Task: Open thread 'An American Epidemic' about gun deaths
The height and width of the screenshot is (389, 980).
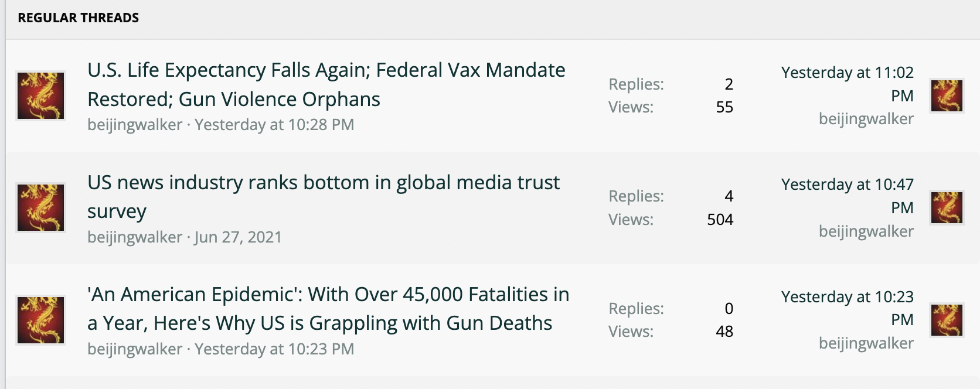Action: coord(328,309)
